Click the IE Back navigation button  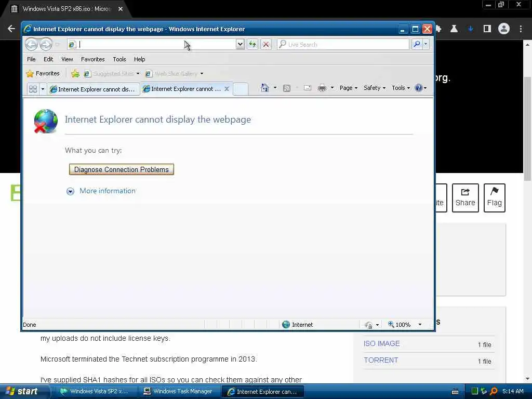(x=31, y=44)
